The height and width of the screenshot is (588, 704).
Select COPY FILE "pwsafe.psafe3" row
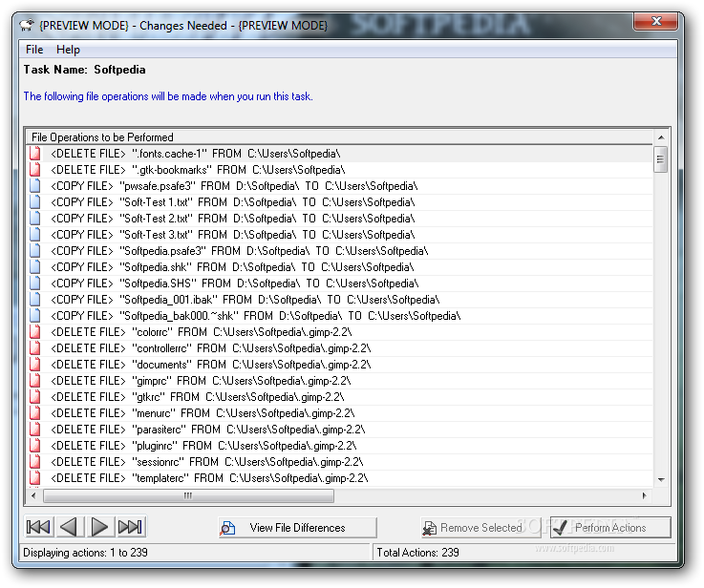(x=339, y=186)
